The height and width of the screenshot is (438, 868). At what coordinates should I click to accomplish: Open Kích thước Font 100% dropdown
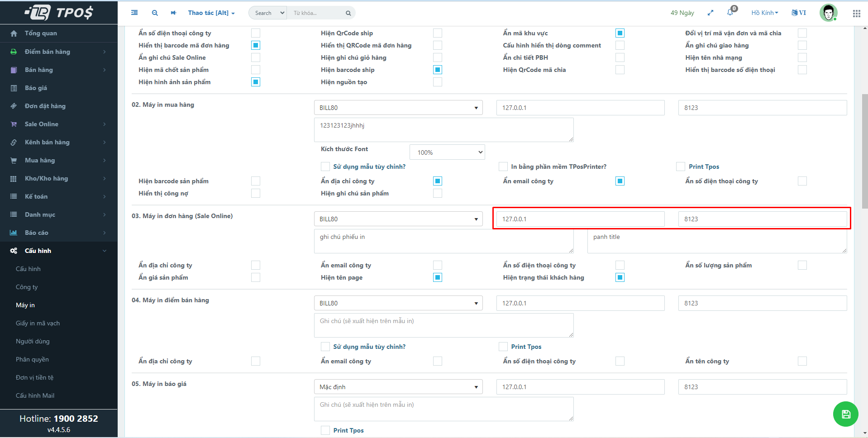pyautogui.click(x=447, y=152)
